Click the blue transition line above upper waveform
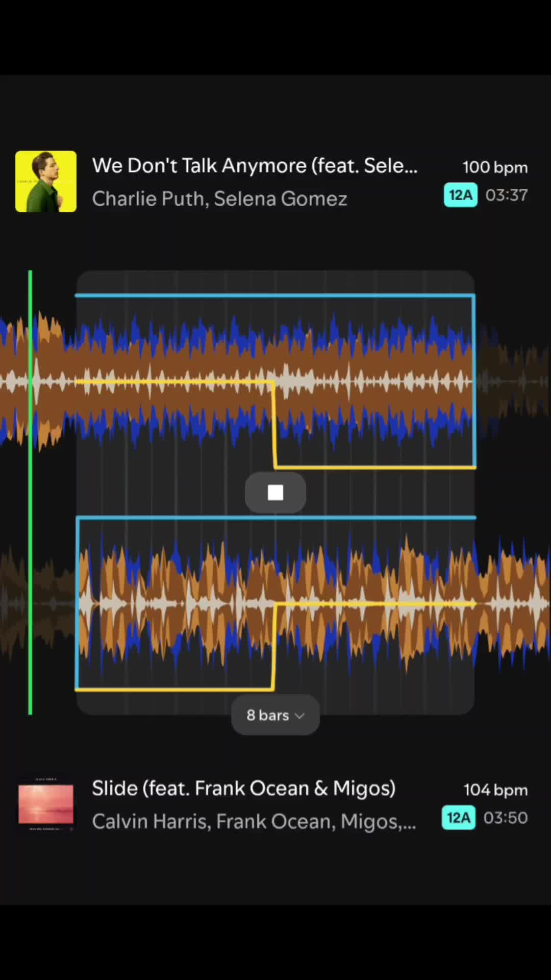Viewport: 551px width, 980px height. click(x=275, y=295)
